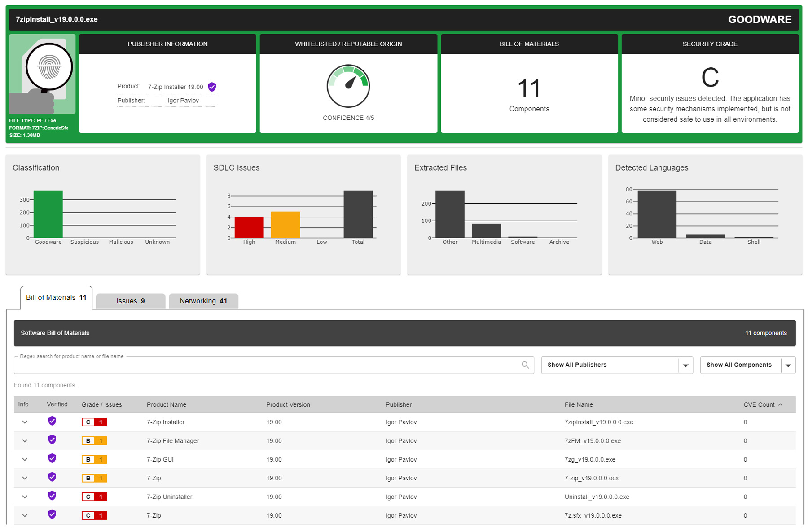This screenshot has height=532, width=808.
Task: Sort by Verified column header
Action: click(x=57, y=404)
